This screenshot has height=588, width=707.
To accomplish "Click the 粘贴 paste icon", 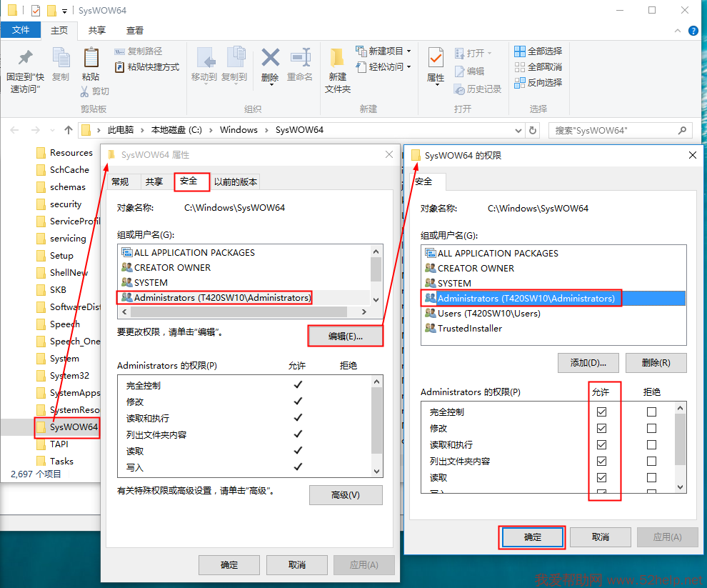I will [x=91, y=58].
